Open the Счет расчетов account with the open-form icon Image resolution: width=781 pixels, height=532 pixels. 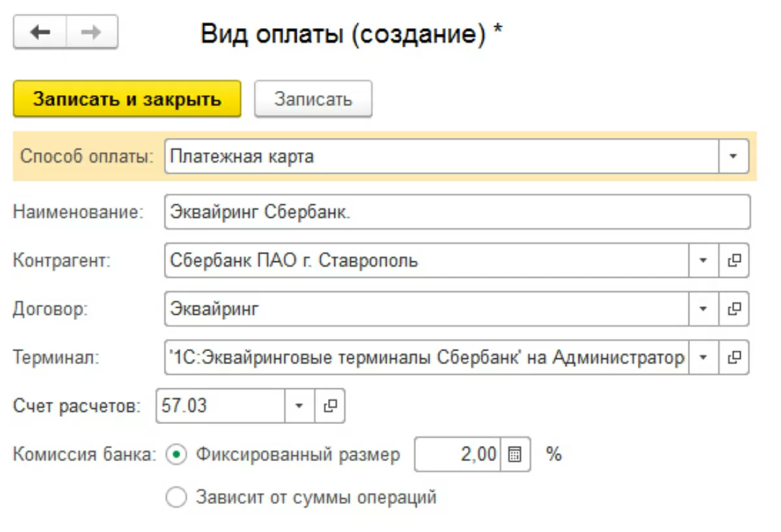[x=330, y=406]
